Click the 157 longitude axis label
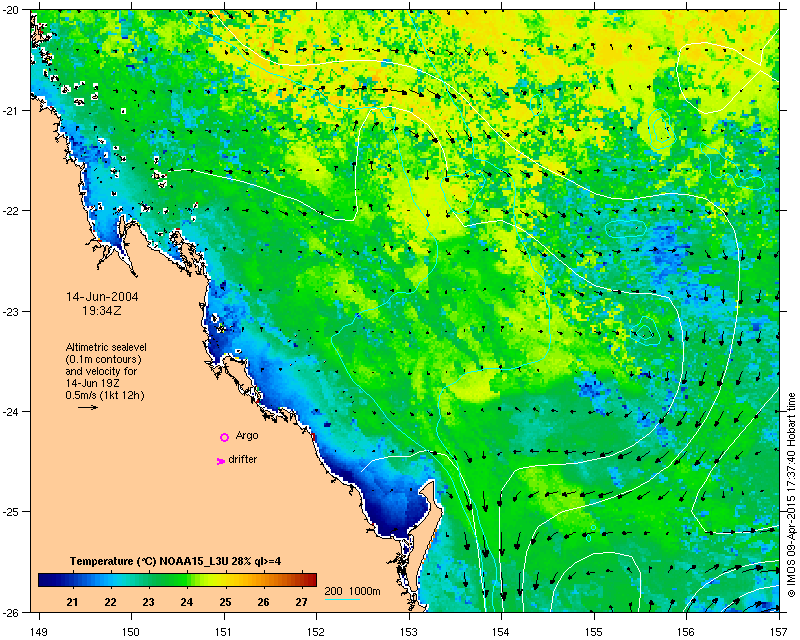The image size is (800, 640). [x=779, y=632]
